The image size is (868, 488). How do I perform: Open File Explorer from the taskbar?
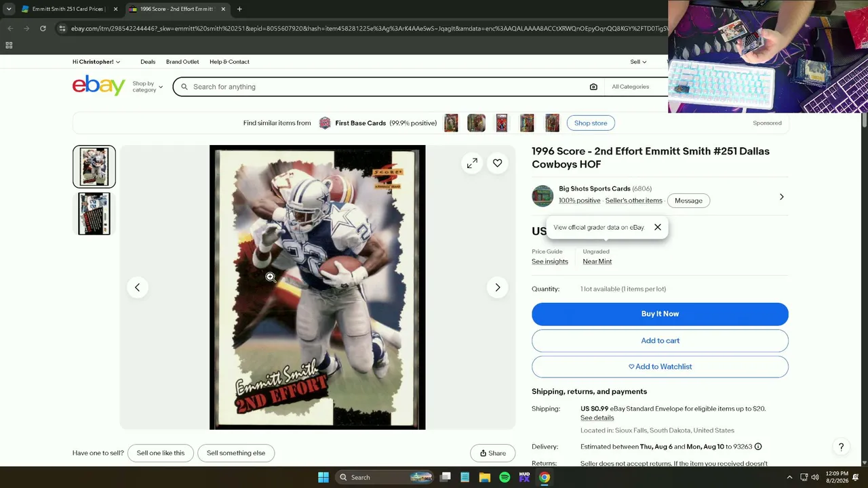coord(485,477)
